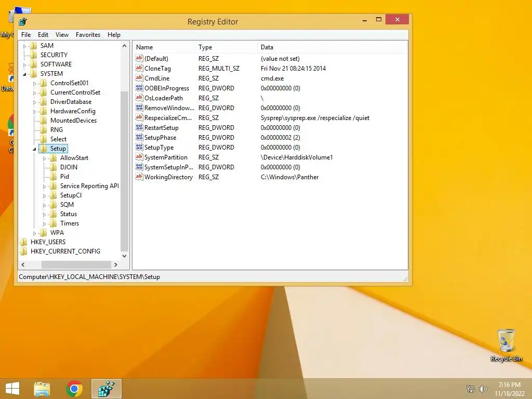
Task: Open the View menu
Action: [62, 35]
